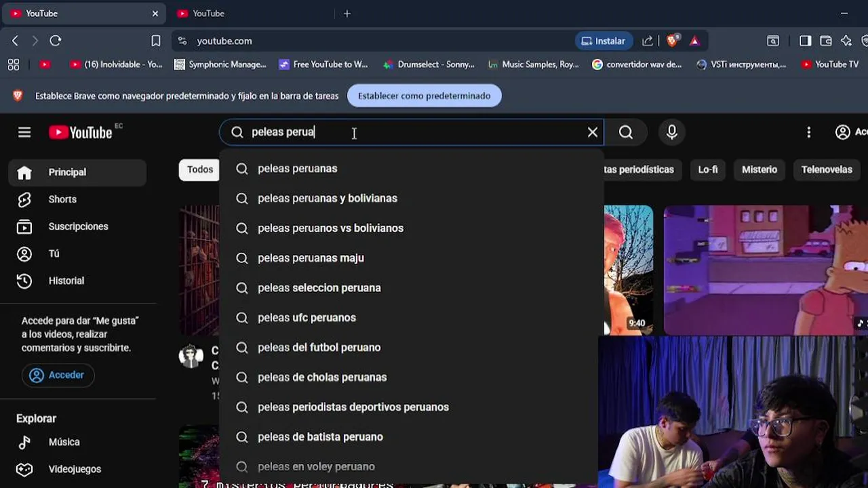Open Drumselect - Sonny bookmark
The width and height of the screenshot is (868, 488).
429,64
